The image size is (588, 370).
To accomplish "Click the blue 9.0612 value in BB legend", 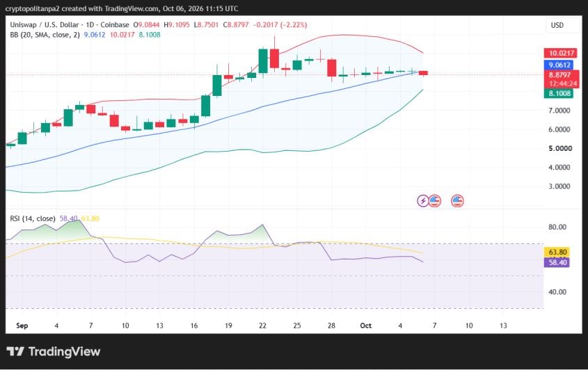I will coord(95,35).
